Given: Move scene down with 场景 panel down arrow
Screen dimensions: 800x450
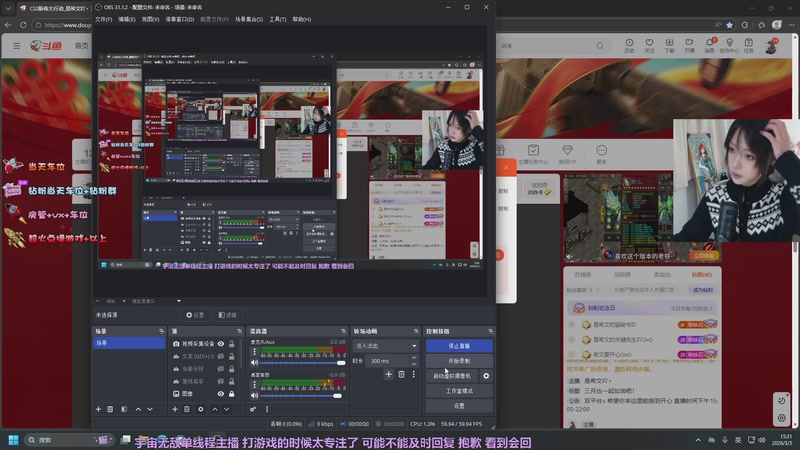Looking at the screenshot, I should (x=150, y=409).
